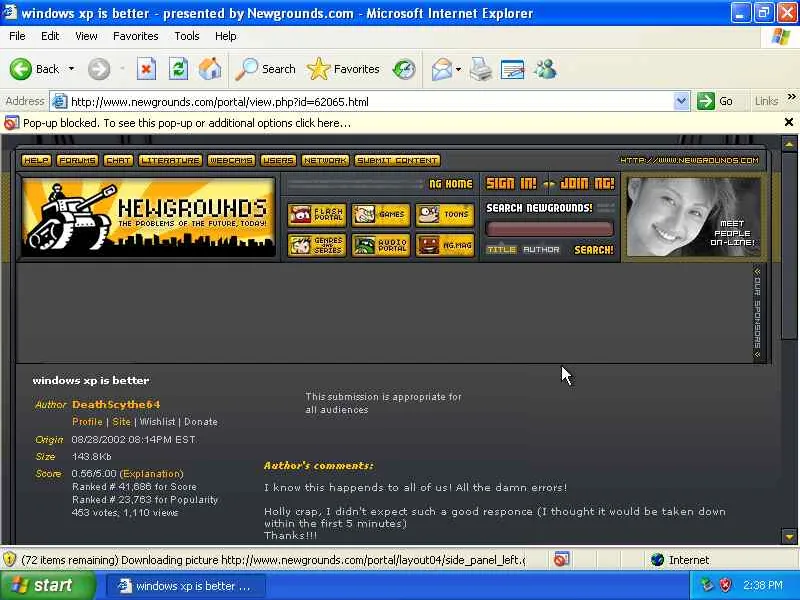Screen dimensions: 800x600
Task: Open the Favorites star panel
Action: click(x=343, y=69)
